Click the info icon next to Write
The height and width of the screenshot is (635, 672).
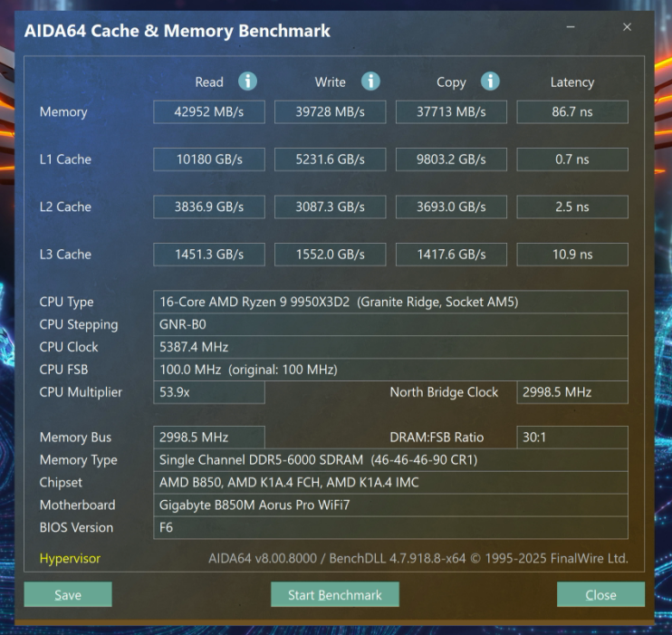click(370, 81)
